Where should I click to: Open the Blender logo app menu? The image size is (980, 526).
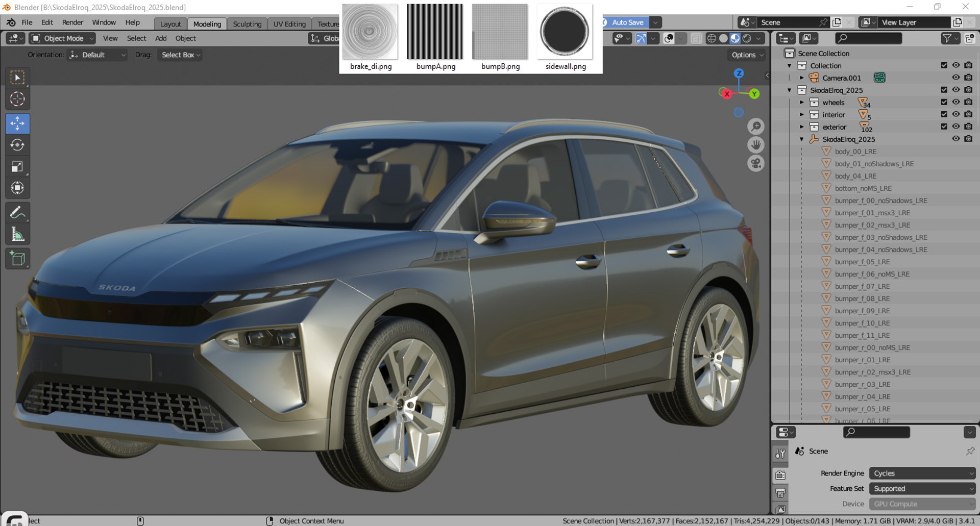[11, 22]
